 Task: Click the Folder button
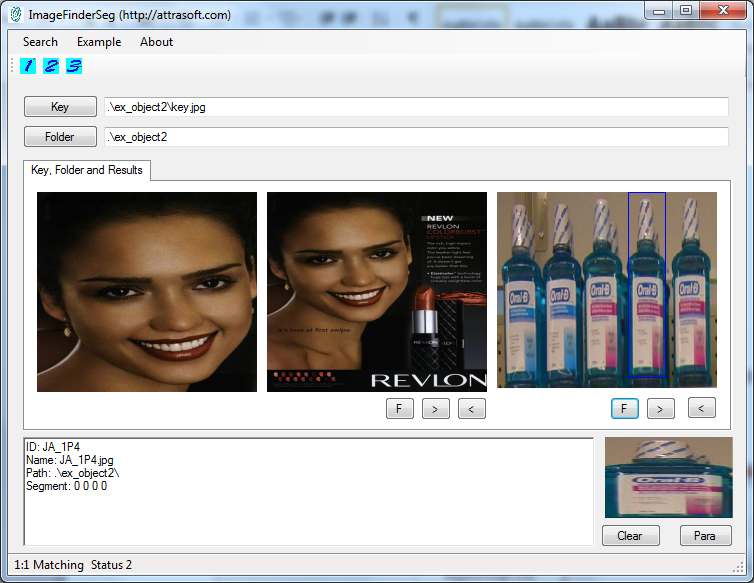coord(60,137)
